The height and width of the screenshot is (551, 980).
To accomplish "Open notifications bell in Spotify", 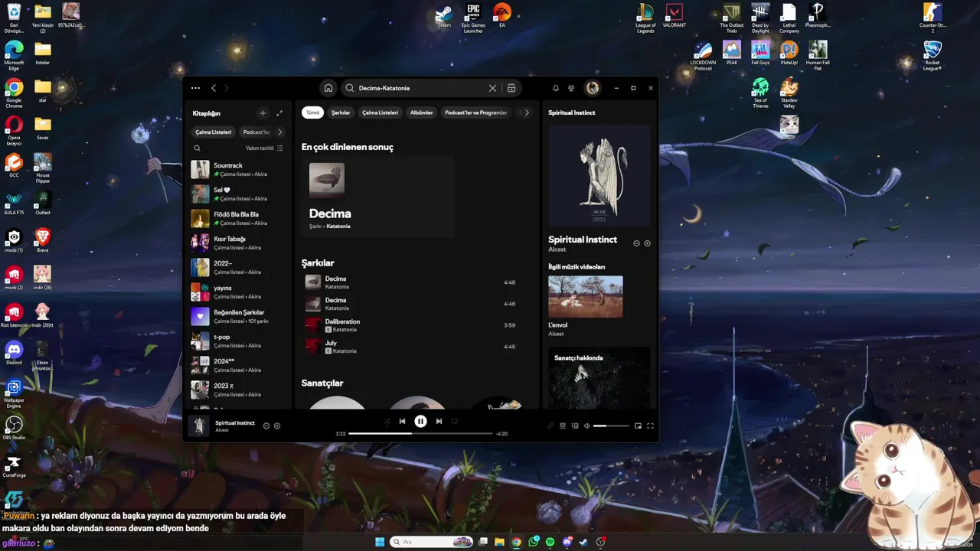I will click(x=556, y=88).
